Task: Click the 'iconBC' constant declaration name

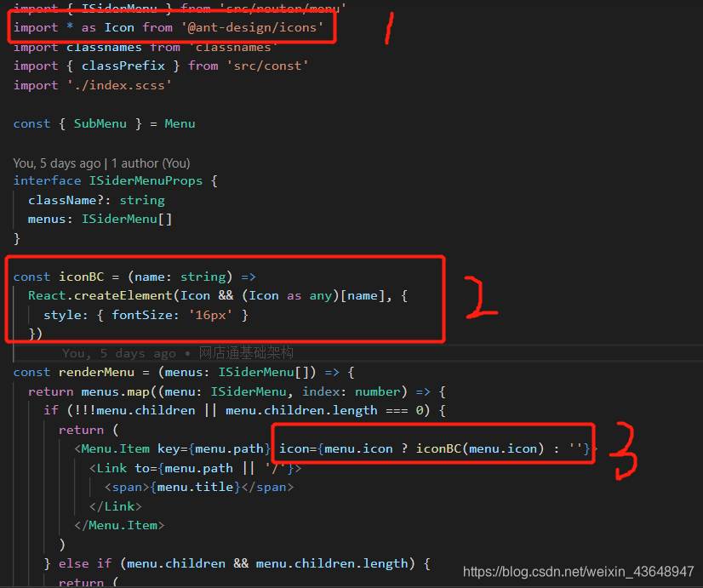Action: click(81, 277)
